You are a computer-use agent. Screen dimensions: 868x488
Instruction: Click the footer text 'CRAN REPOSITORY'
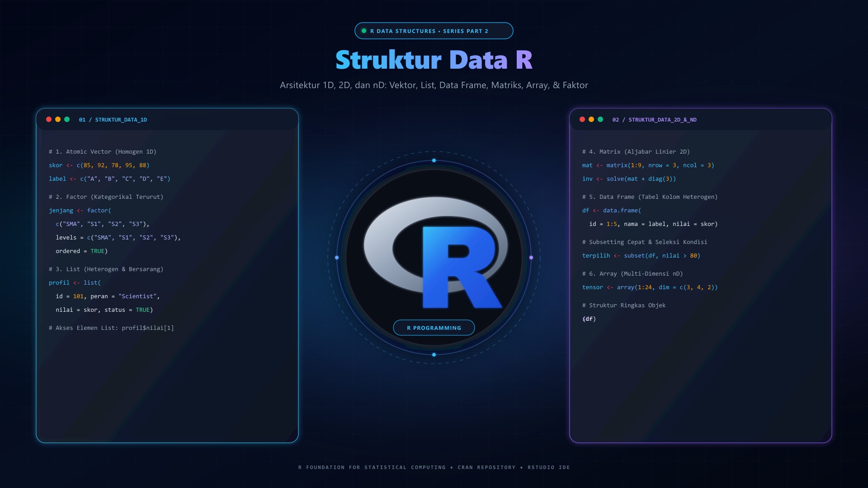point(486,467)
